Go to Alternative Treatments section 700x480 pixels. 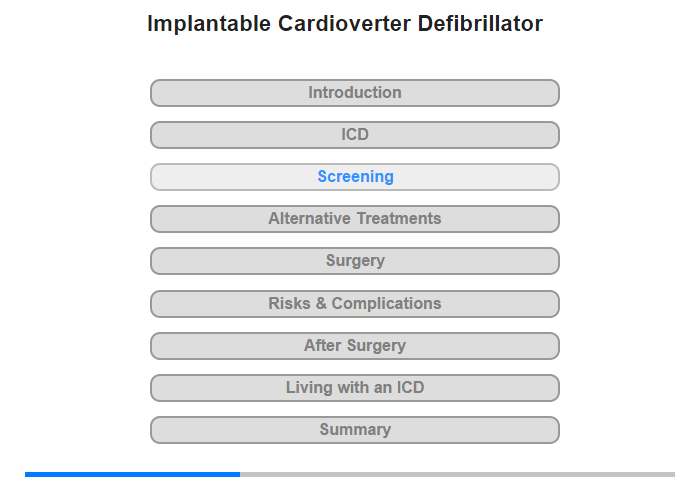coord(355,219)
